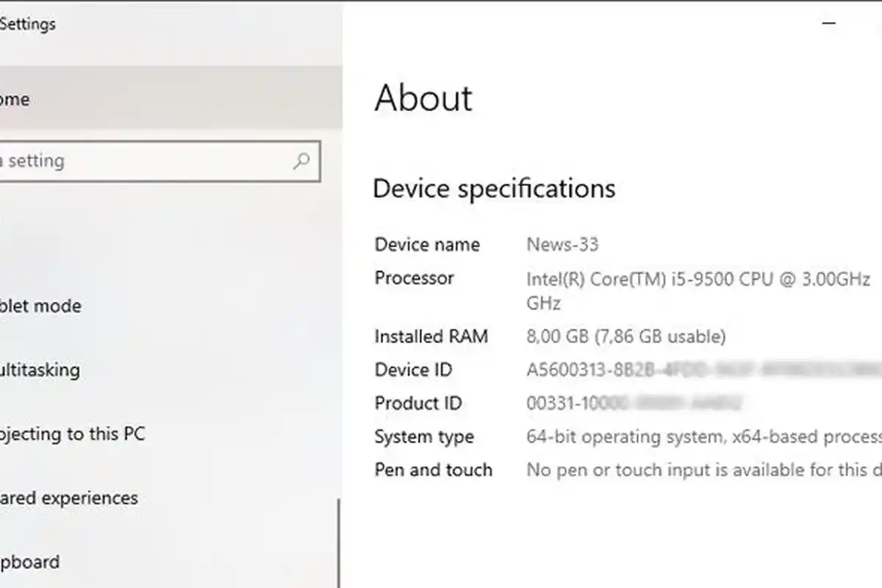This screenshot has height=588, width=882.
Task: Select the Processor specification text
Action: 698,278
